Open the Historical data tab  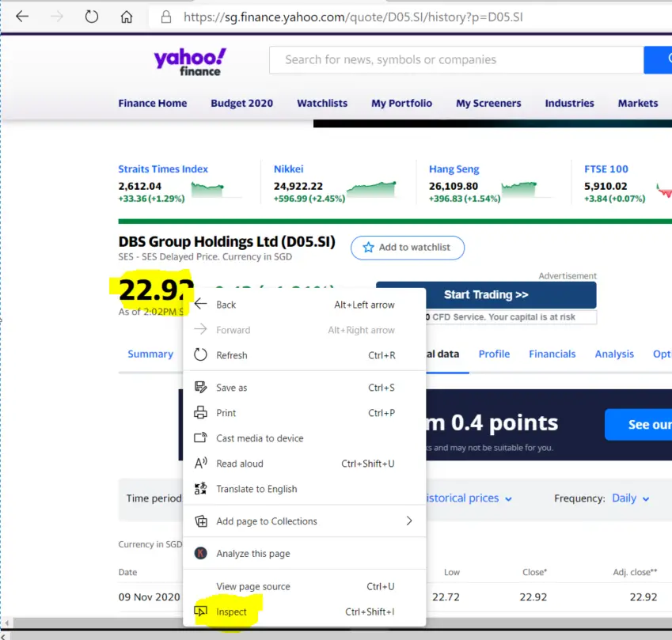click(x=442, y=354)
